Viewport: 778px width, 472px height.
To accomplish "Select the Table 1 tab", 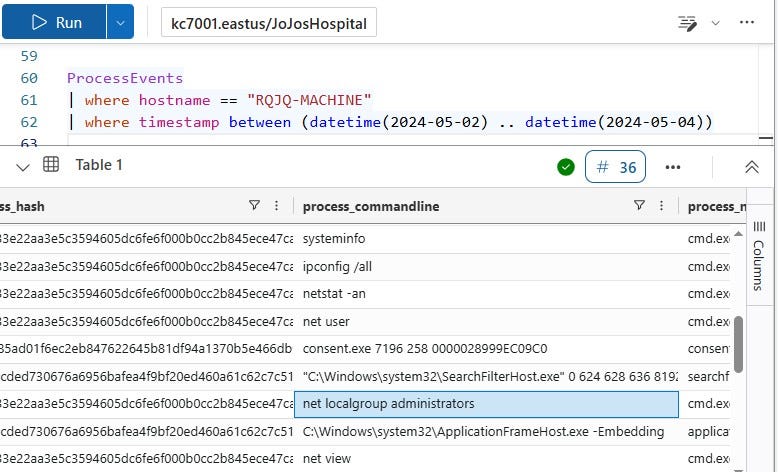I will point(99,165).
